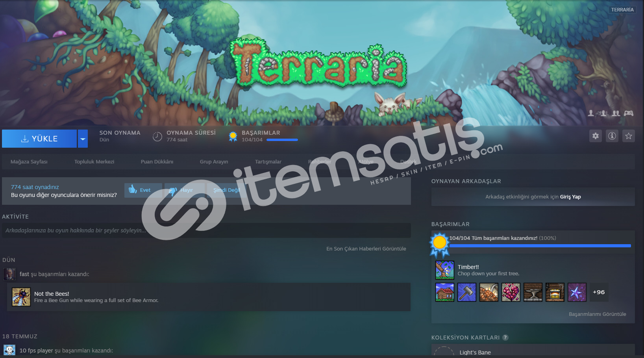
Task: Click the anvil achievement icon
Action: pos(533,292)
